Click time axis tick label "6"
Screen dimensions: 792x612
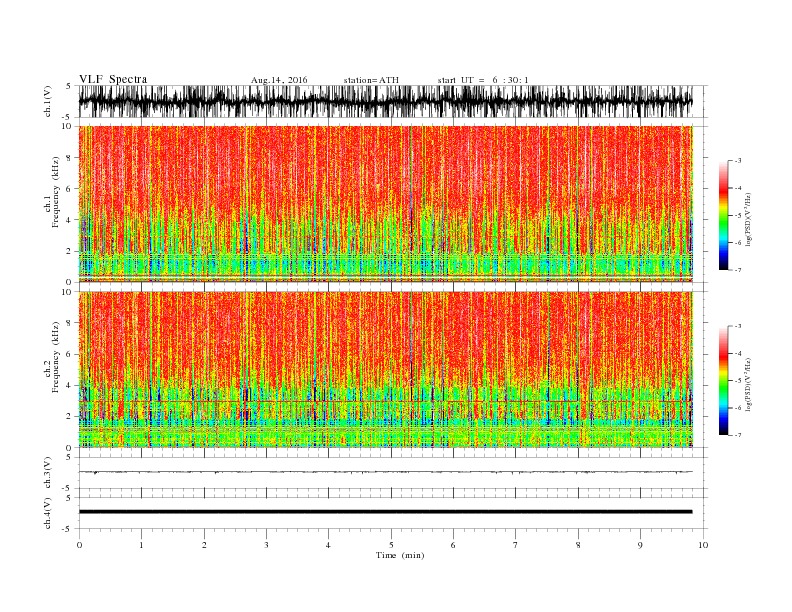[453, 545]
